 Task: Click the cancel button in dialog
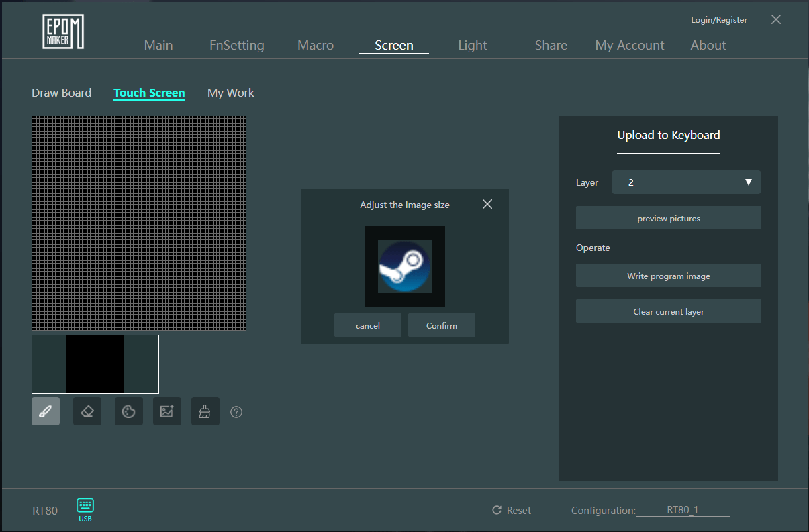368,325
